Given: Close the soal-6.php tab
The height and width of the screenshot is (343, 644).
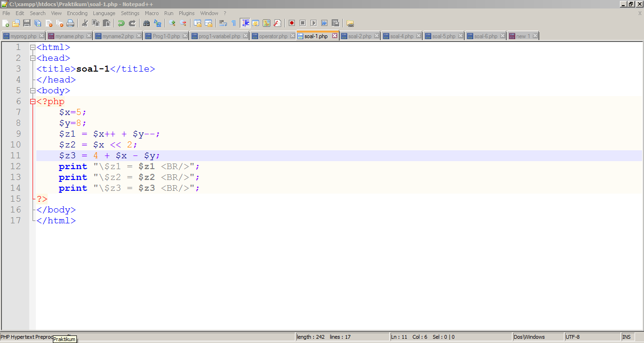Looking at the screenshot, I should click(502, 36).
